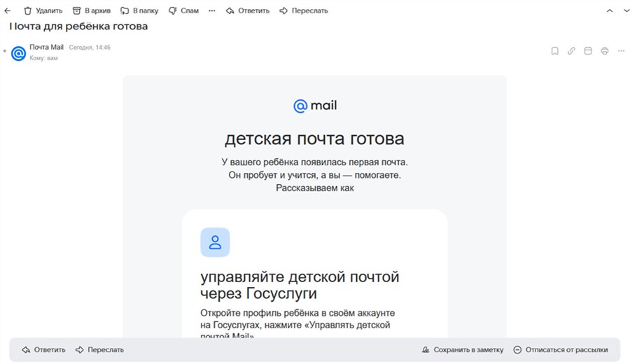630x364 pixels.
Task: Toggle the bookmark flag icon
Action: 554,51
